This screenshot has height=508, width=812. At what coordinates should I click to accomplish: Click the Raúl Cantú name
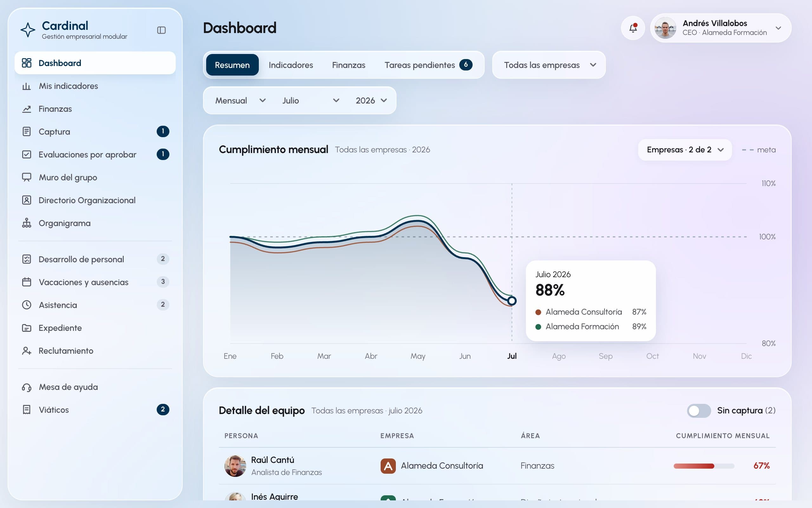coord(272,460)
